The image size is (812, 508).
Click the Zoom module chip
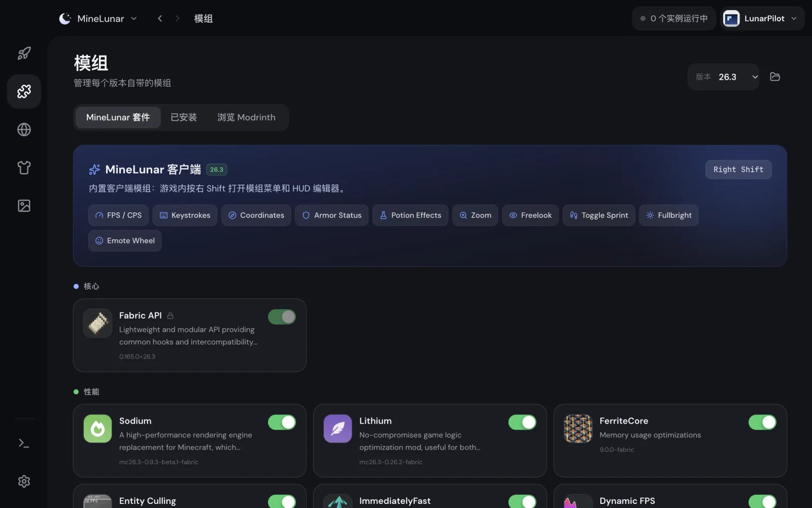pos(475,215)
